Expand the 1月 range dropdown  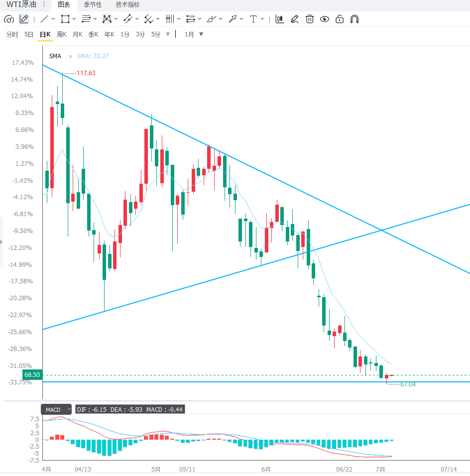[x=201, y=34]
